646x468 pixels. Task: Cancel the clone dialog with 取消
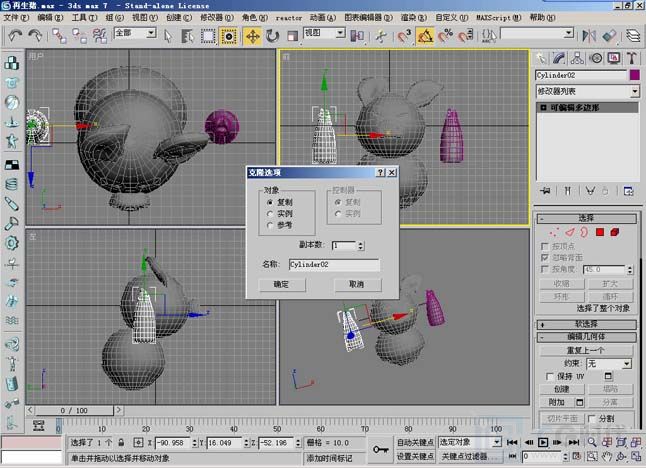[x=357, y=284]
